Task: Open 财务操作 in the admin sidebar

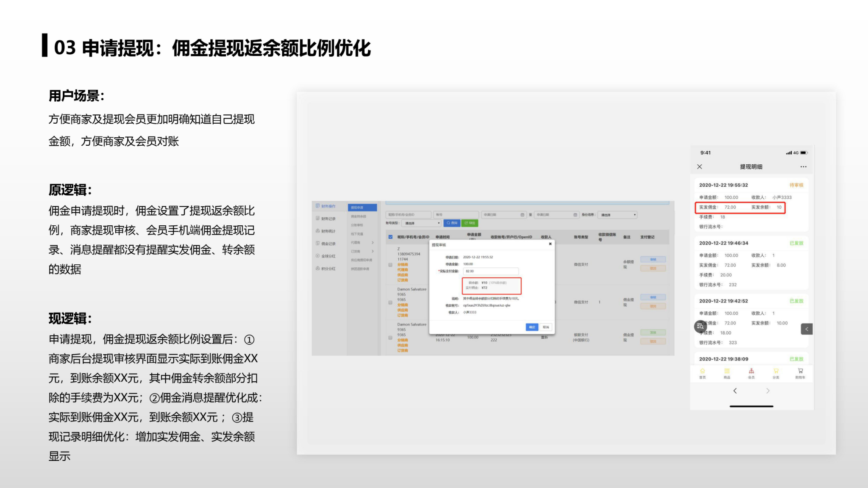Action: click(325, 206)
